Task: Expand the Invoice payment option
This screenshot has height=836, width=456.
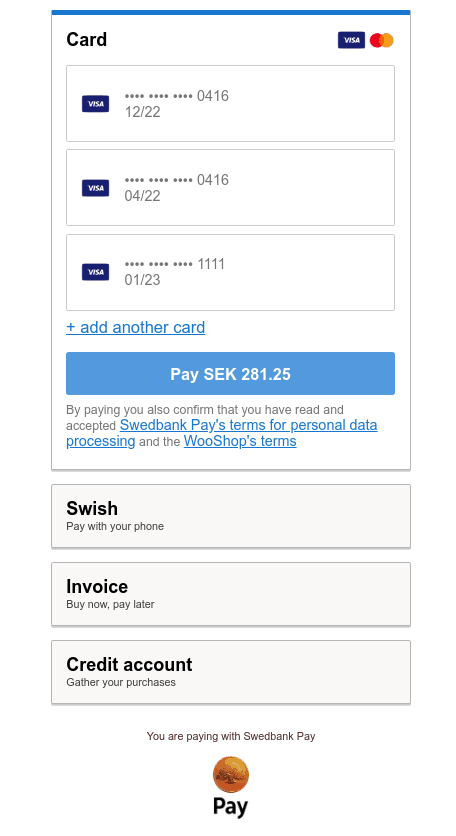Action: [231, 594]
